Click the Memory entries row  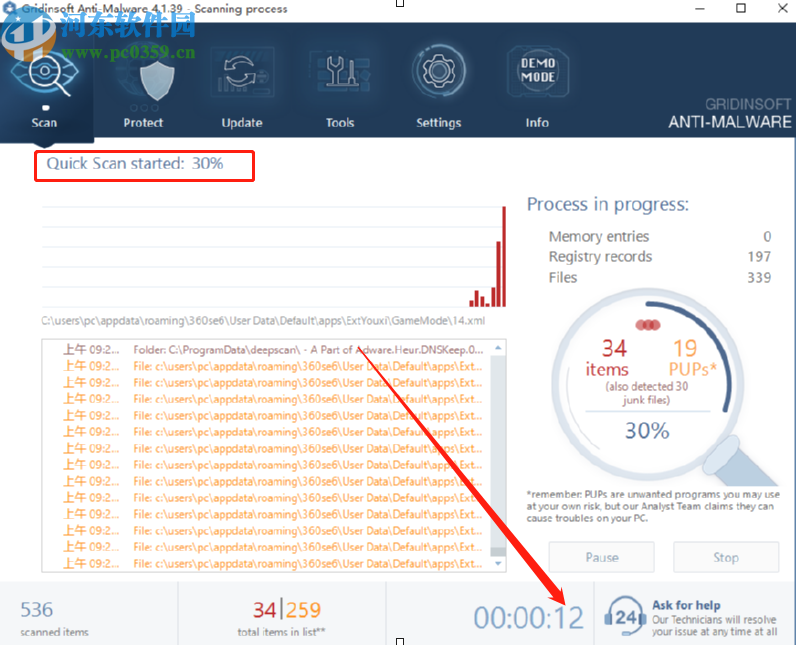660,236
